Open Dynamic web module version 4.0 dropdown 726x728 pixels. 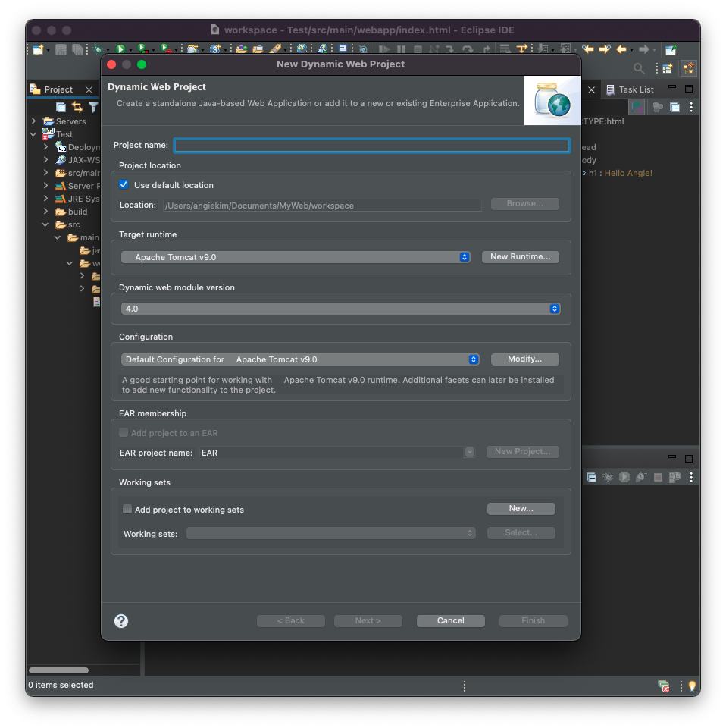(340, 309)
